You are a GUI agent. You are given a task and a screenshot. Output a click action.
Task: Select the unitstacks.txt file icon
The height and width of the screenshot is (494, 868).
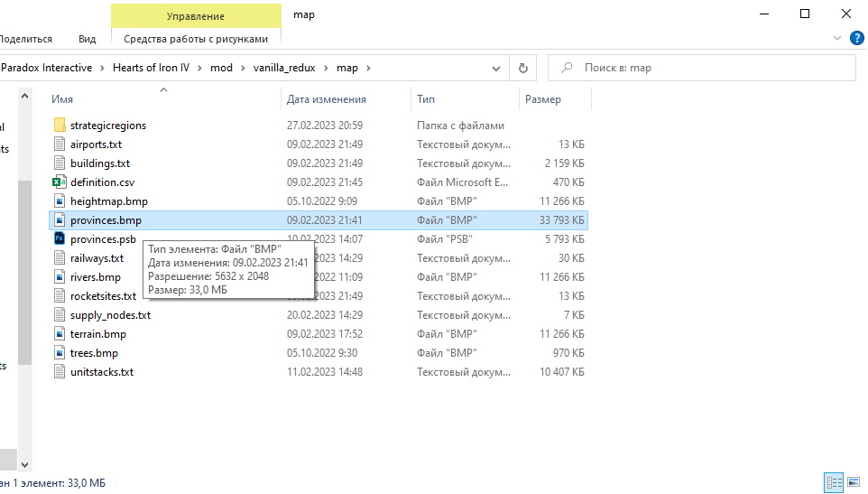[60, 371]
